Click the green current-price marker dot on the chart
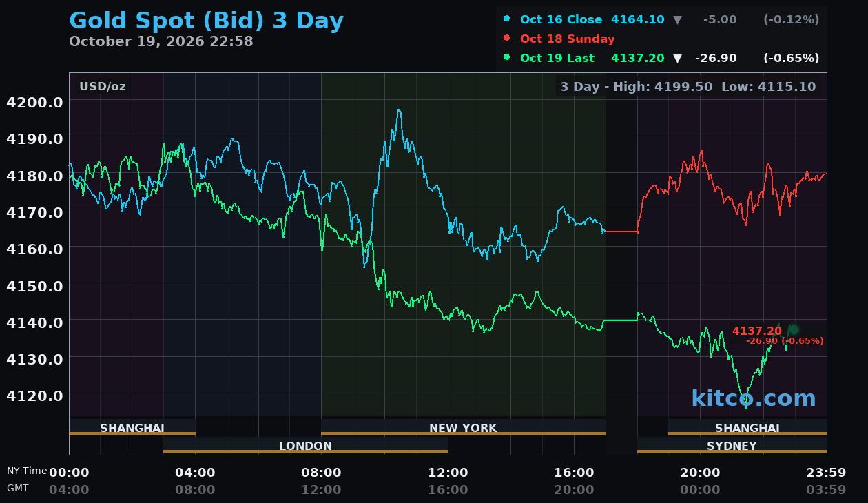 [x=794, y=329]
